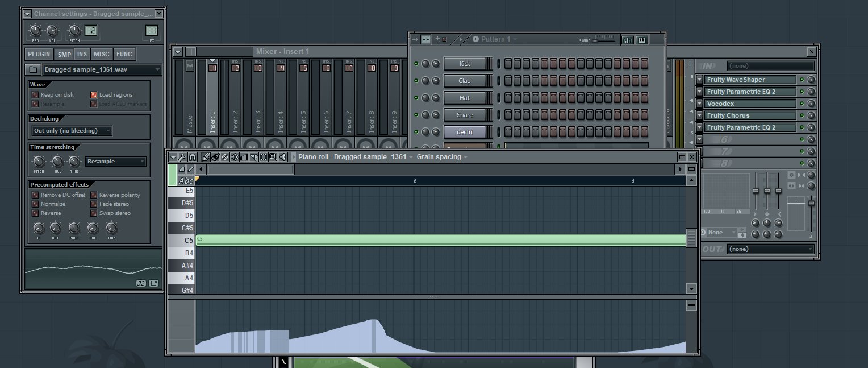This screenshot has height=368, width=868.
Task: Click the mix level knob for Vocodex slot
Action: [x=811, y=104]
